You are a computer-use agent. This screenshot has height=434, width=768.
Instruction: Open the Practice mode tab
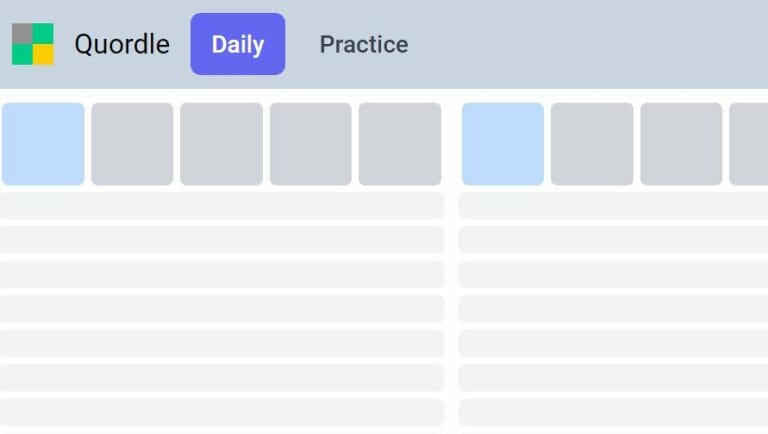coord(364,45)
